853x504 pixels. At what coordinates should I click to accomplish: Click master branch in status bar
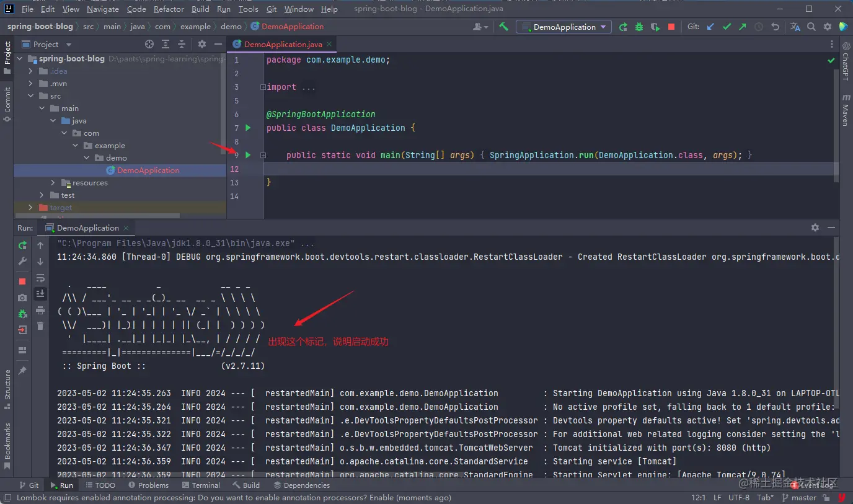click(798, 497)
